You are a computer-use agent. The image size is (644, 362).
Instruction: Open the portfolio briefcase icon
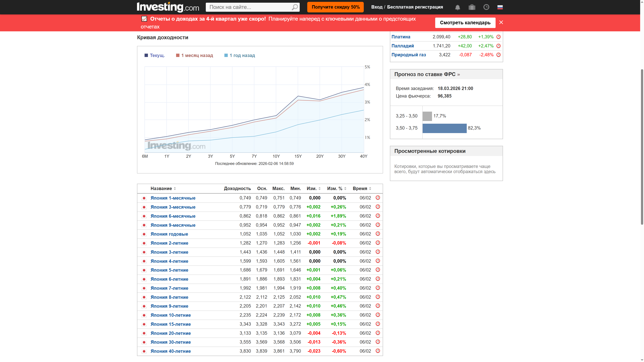472,7
